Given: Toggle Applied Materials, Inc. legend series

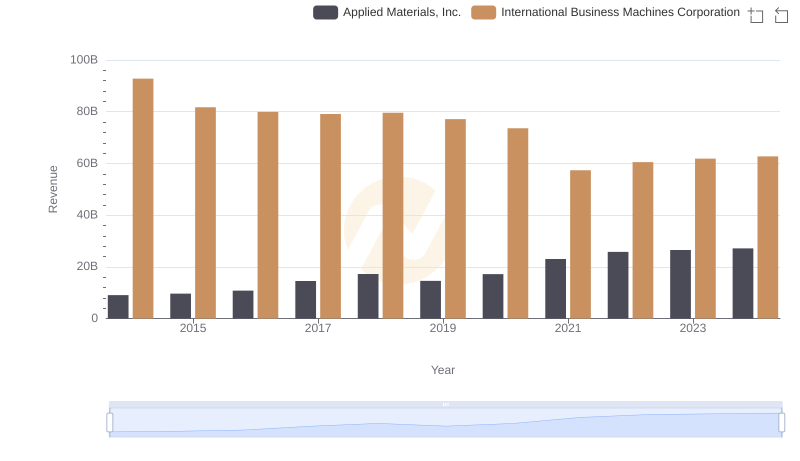Looking at the screenshot, I should (x=387, y=12).
